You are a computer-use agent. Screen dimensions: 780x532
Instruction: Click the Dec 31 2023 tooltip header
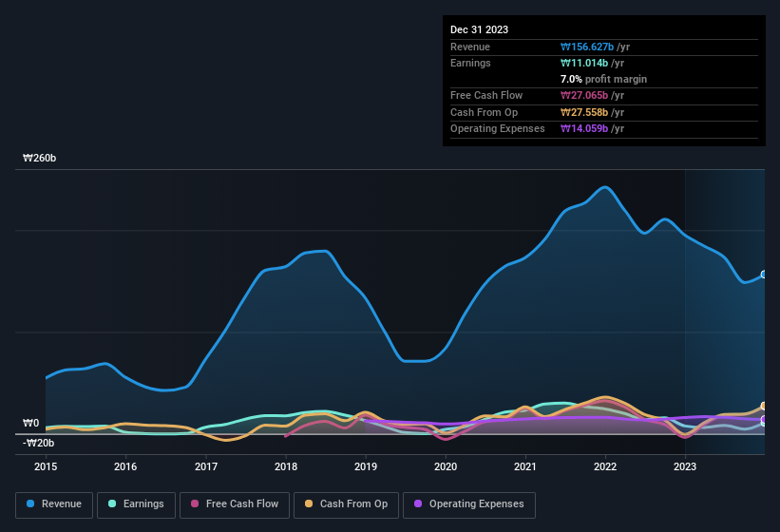[x=479, y=29]
